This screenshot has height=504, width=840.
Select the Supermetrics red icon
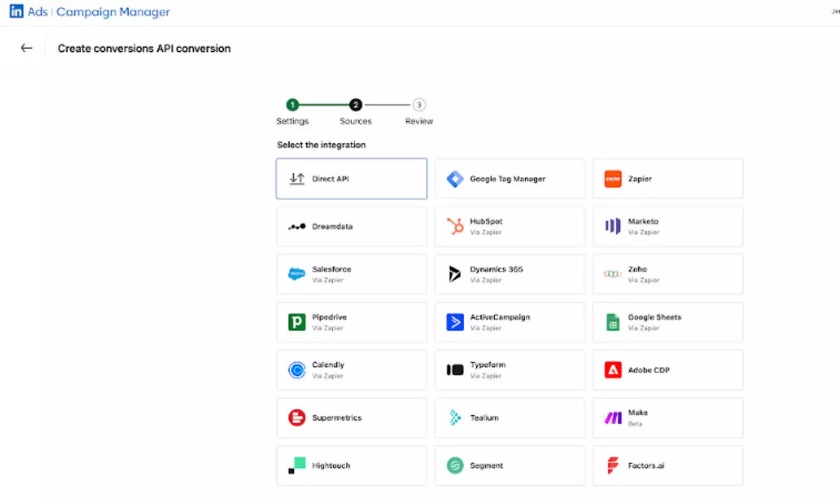297,418
